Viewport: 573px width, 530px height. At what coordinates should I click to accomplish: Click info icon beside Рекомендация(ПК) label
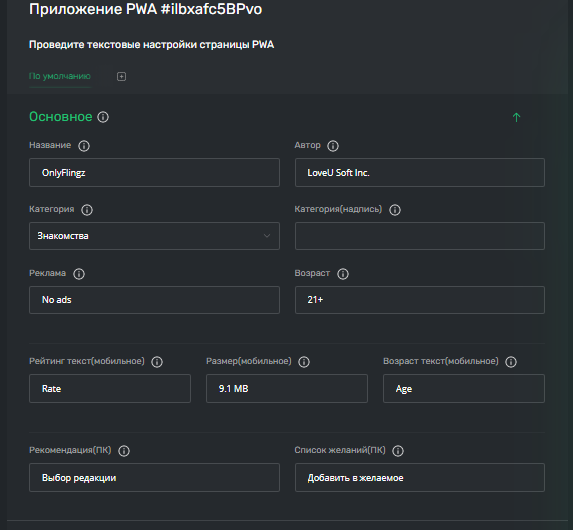click(x=124, y=451)
